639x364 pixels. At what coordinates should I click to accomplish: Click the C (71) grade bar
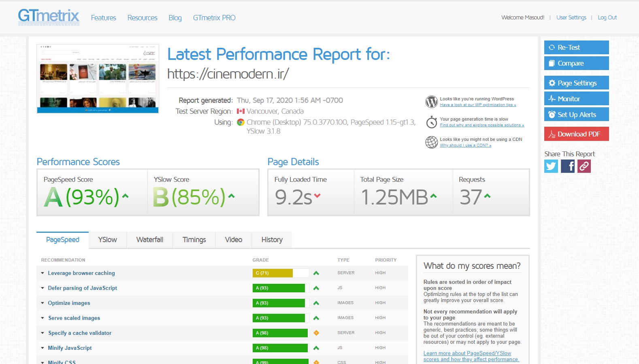281,273
